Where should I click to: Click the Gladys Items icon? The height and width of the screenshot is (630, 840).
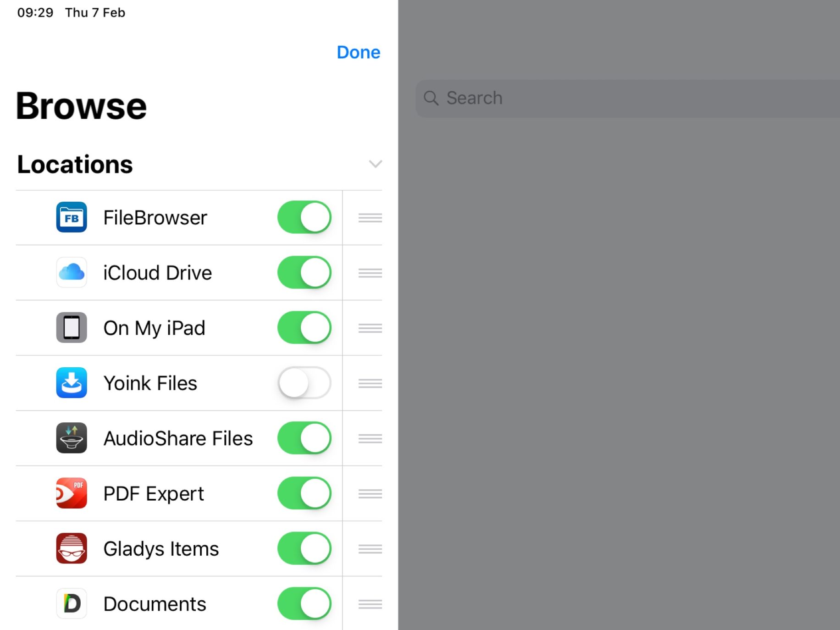71,548
